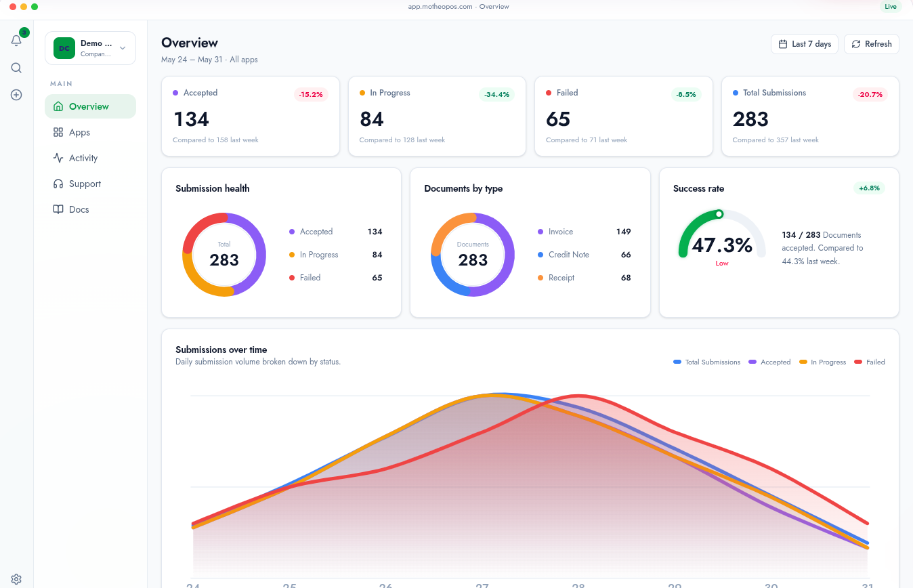
Task: Click the Credit Note count 66
Action: point(626,255)
